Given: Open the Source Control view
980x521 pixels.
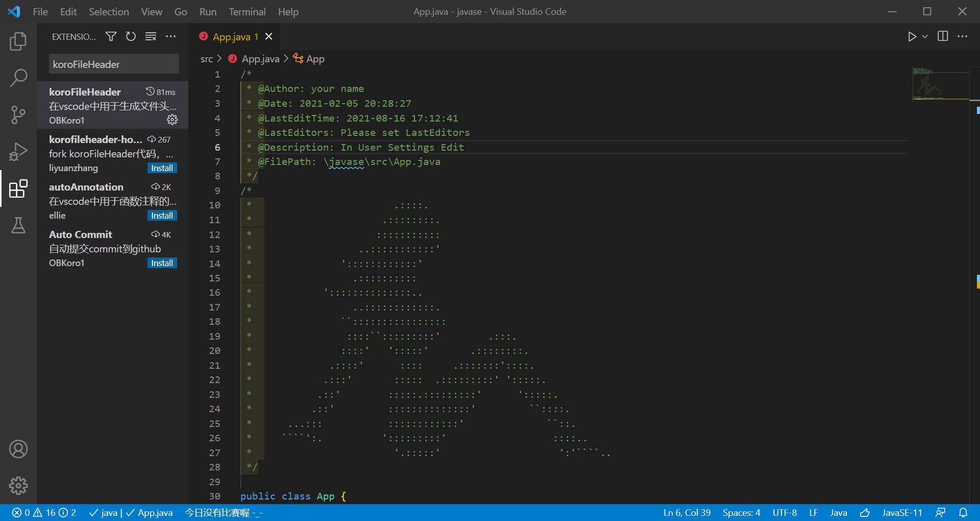Looking at the screenshot, I should pos(18,115).
